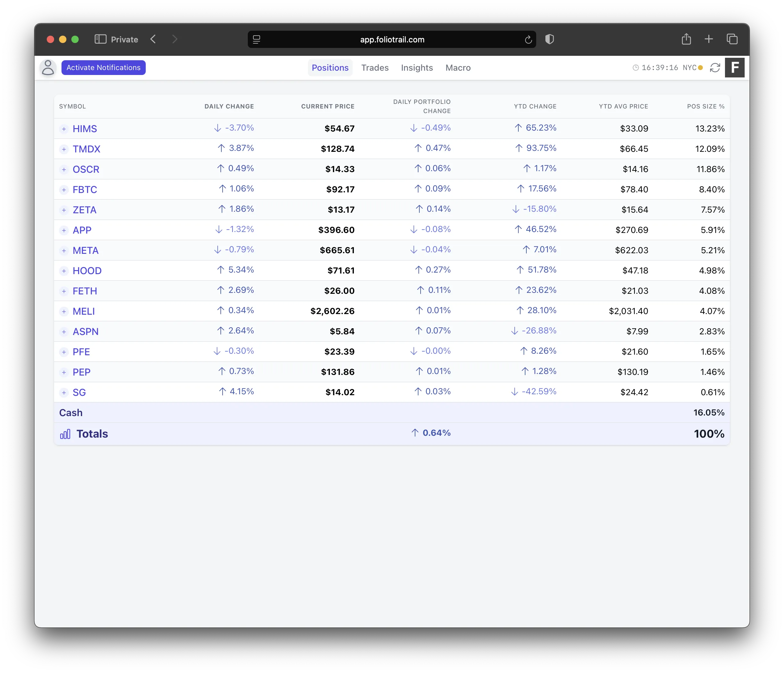
Task: Expand the ZETA row
Action: point(64,210)
